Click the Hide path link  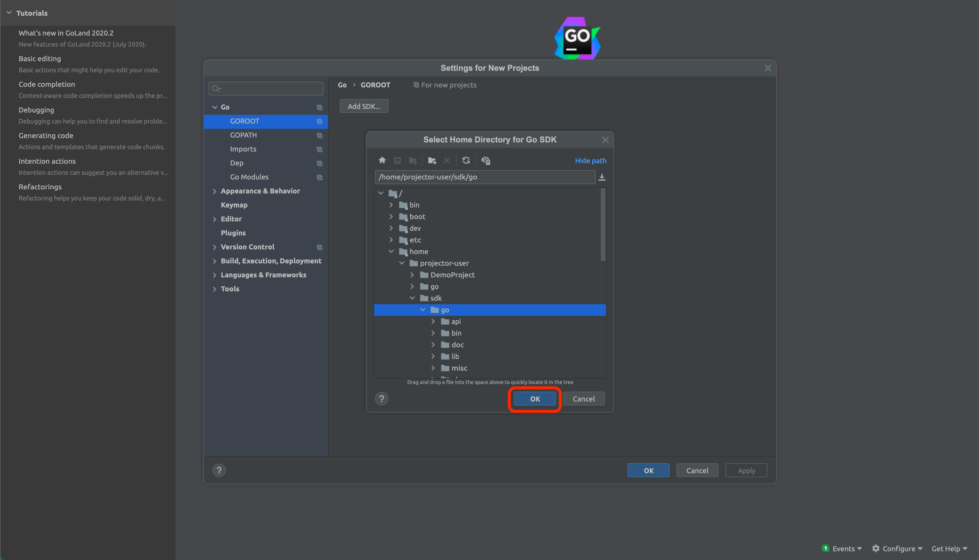pos(590,160)
